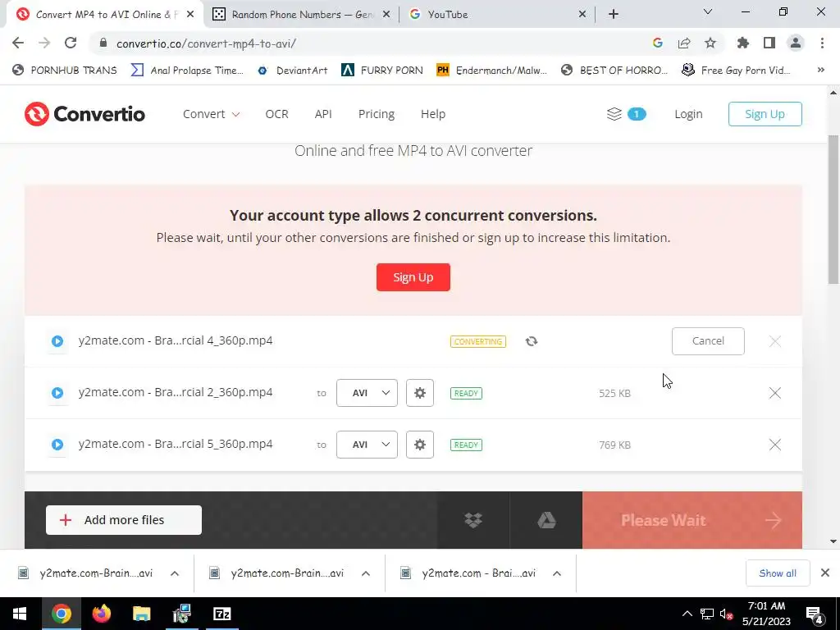Close the downloads bar
Screen dimensions: 840x630
[825, 573]
